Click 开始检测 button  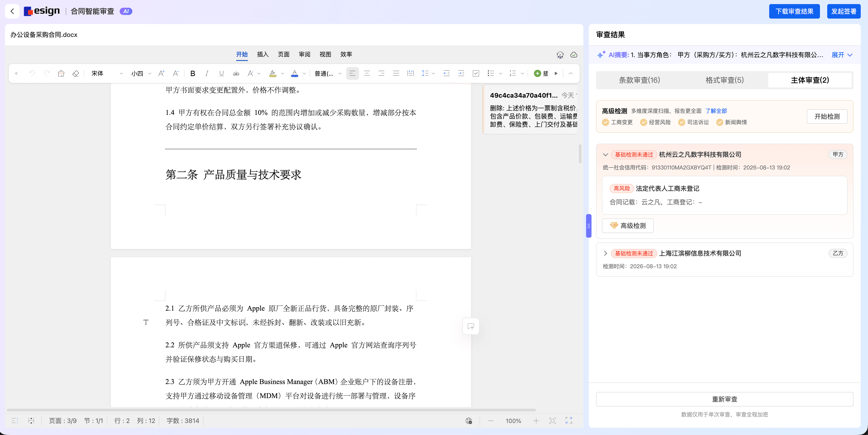click(x=827, y=117)
